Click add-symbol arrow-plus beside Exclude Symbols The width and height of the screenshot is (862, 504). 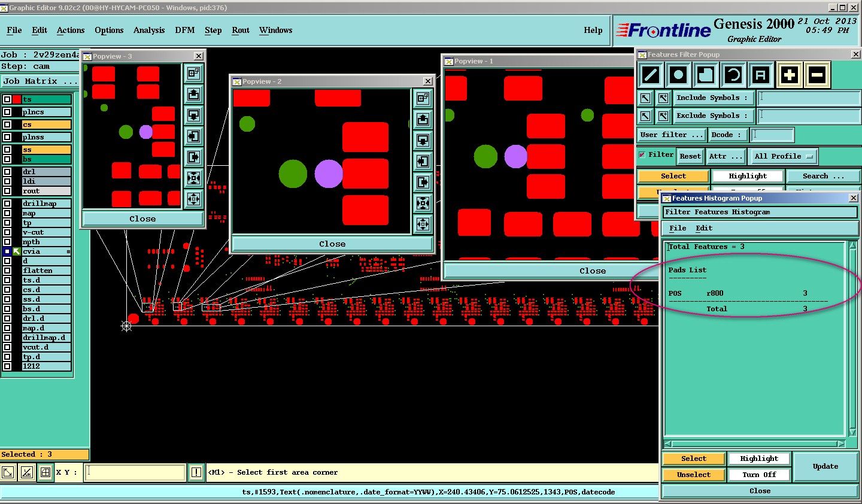tap(663, 116)
